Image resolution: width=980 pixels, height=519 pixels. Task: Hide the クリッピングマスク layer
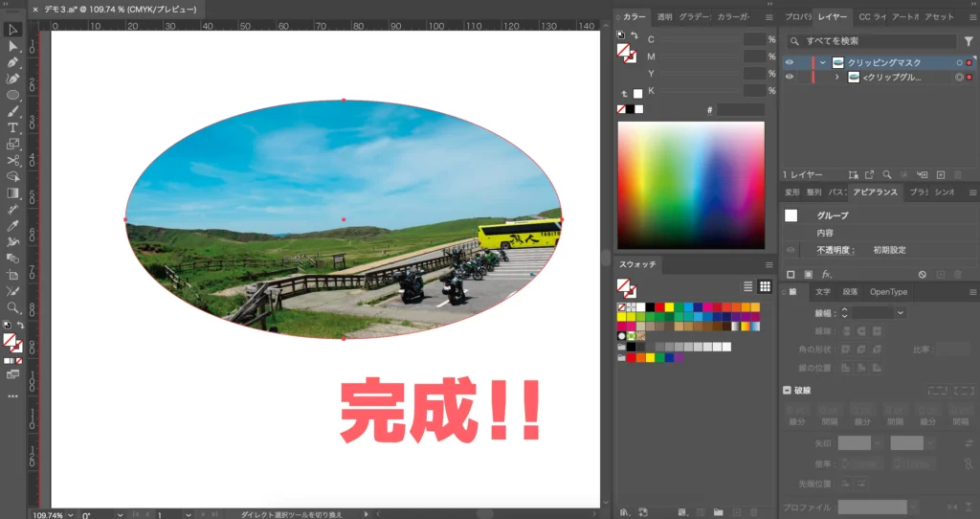(x=790, y=62)
